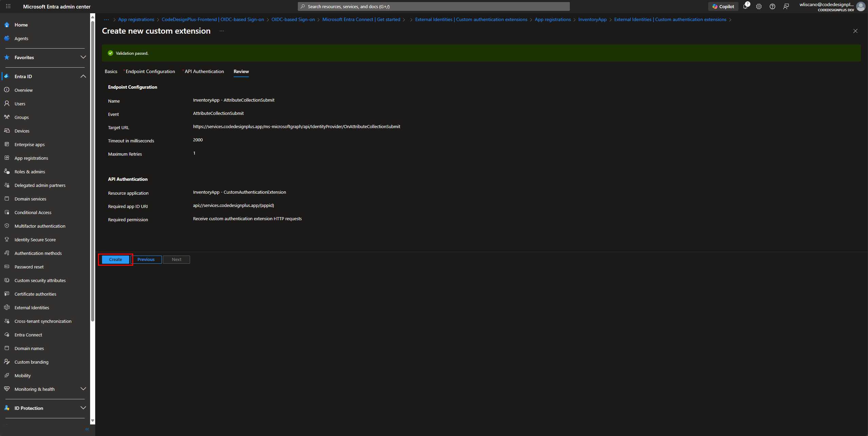Image resolution: width=868 pixels, height=436 pixels.
Task: Click the Password reset icon
Action: tap(7, 266)
